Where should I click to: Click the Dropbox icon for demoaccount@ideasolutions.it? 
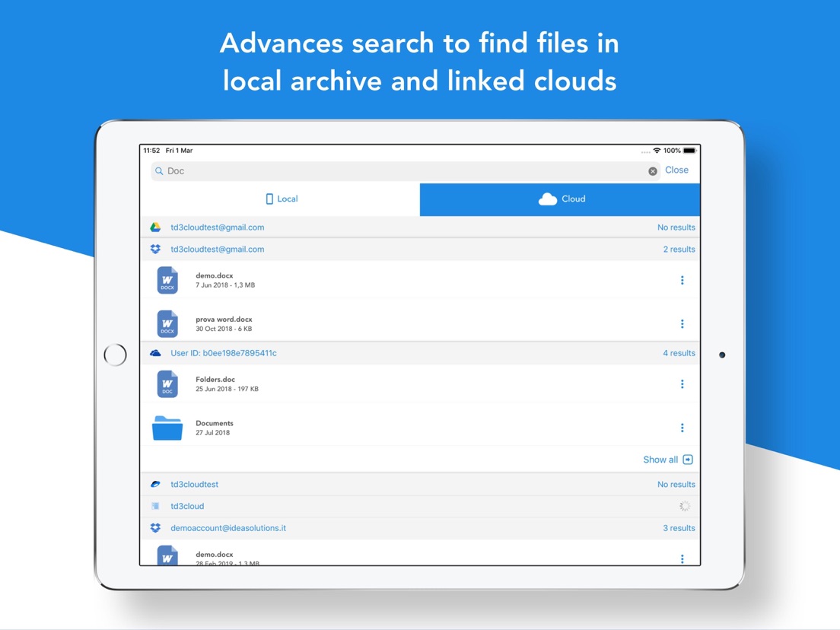[155, 528]
